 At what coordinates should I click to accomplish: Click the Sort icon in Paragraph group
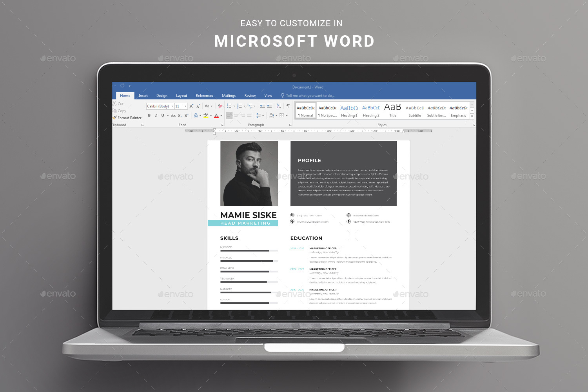pos(279,105)
